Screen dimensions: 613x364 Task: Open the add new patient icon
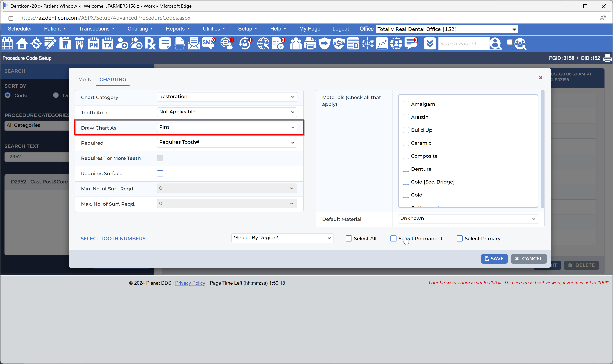click(x=122, y=43)
